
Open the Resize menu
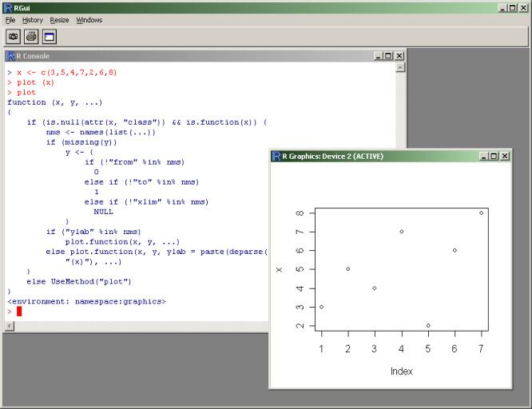coord(59,20)
